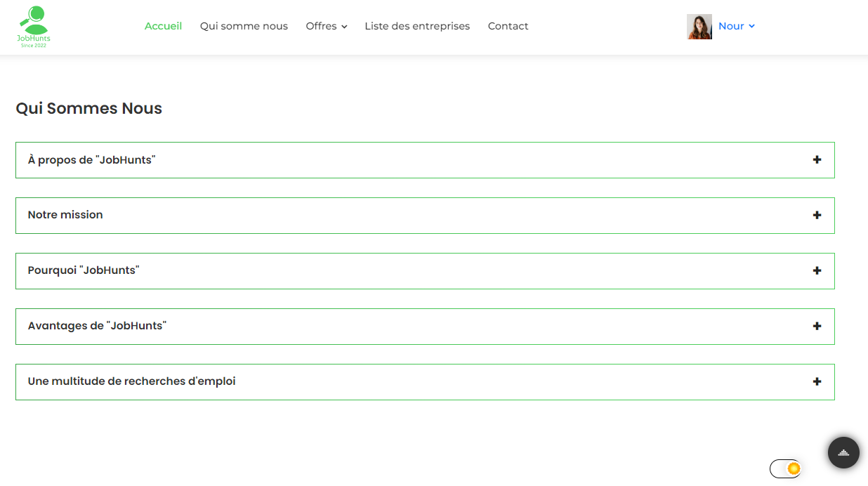868x486 pixels.
Task: Expand the Pourquoi "JobHunts" section title
Action: tap(84, 270)
